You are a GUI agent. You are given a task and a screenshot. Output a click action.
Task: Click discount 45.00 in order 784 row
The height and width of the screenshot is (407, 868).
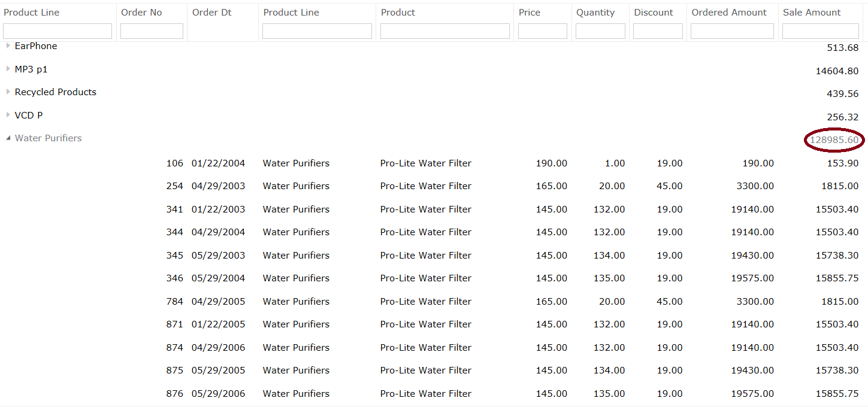point(670,302)
